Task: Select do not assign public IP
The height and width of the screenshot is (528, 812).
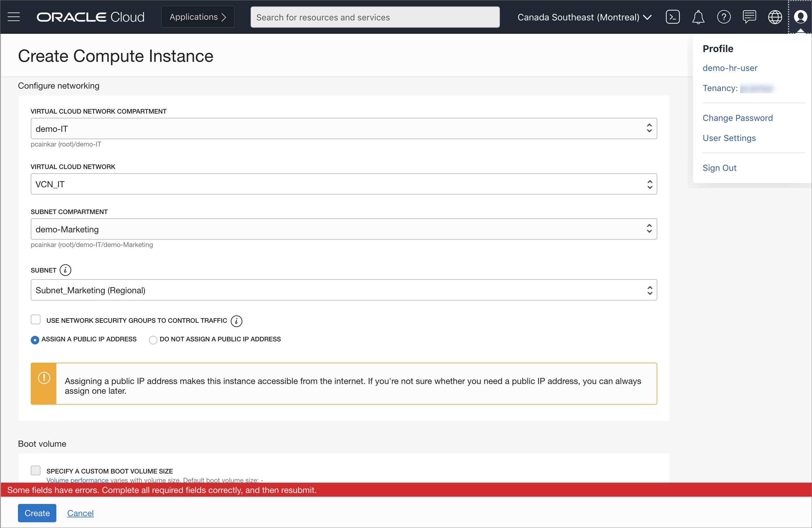Action: (x=153, y=340)
